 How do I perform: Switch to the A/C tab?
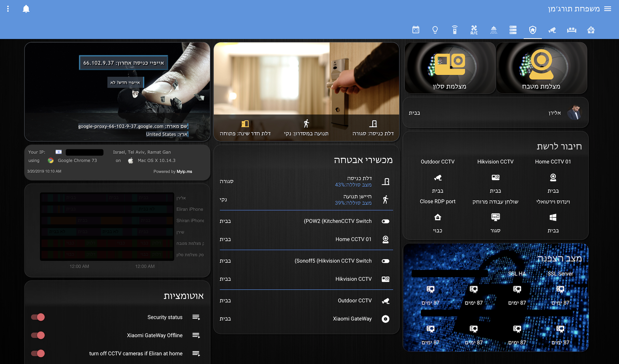[474, 30]
